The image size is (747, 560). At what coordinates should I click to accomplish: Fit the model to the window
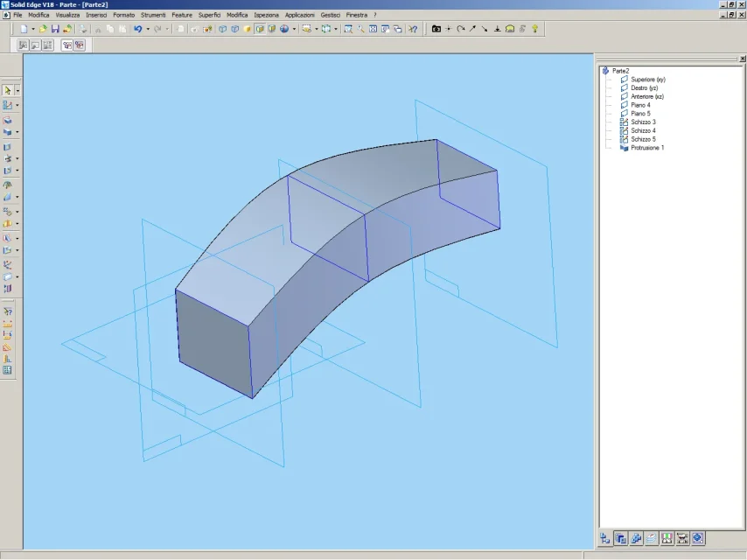pos(373,29)
